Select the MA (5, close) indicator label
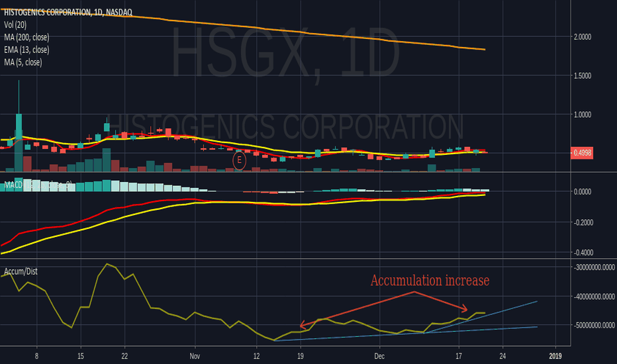 (x=23, y=63)
